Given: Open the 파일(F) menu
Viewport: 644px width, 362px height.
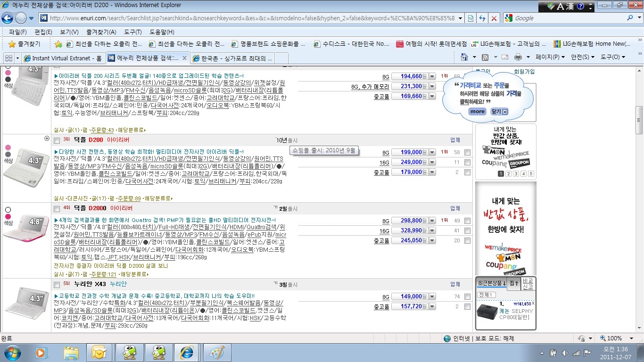Looking at the screenshot, I should click(x=17, y=32).
